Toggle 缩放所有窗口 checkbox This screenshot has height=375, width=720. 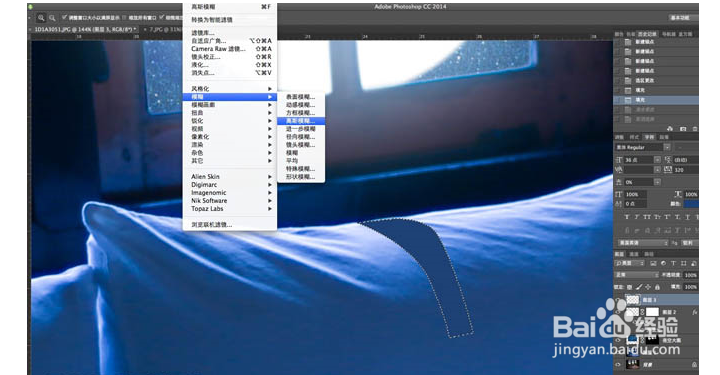[x=124, y=18]
